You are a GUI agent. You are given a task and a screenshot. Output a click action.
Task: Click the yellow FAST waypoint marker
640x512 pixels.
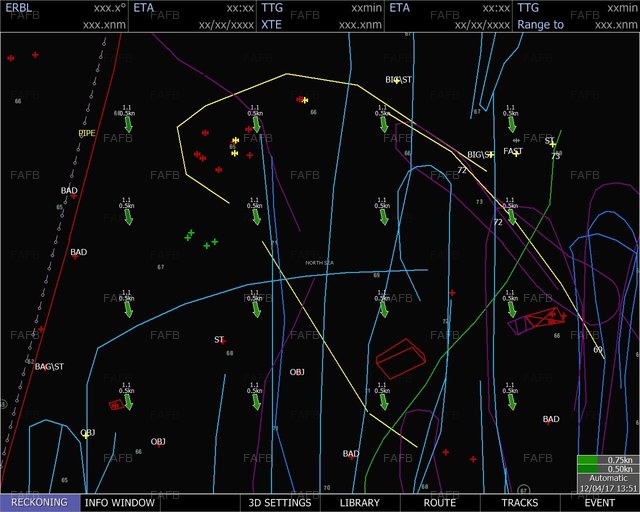tap(514, 152)
